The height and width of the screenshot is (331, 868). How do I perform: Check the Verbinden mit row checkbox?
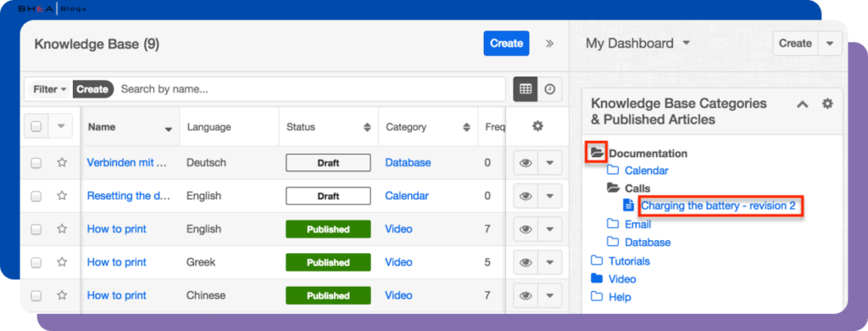[36, 163]
